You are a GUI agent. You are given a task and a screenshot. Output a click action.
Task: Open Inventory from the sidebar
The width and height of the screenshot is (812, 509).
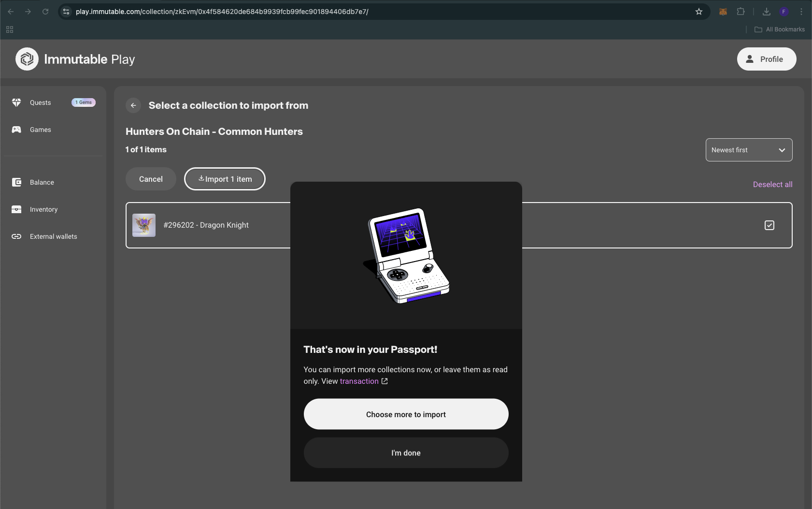[x=43, y=209]
